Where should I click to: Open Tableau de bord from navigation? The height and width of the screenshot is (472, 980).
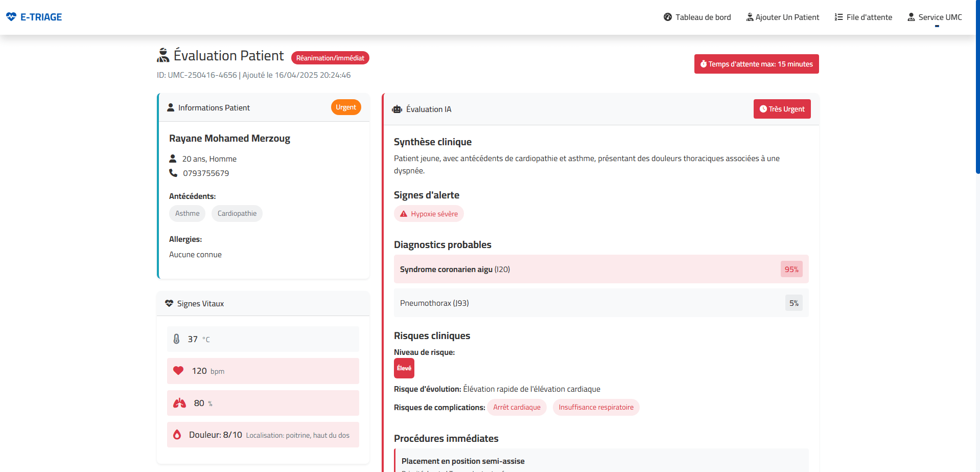[x=697, y=17]
